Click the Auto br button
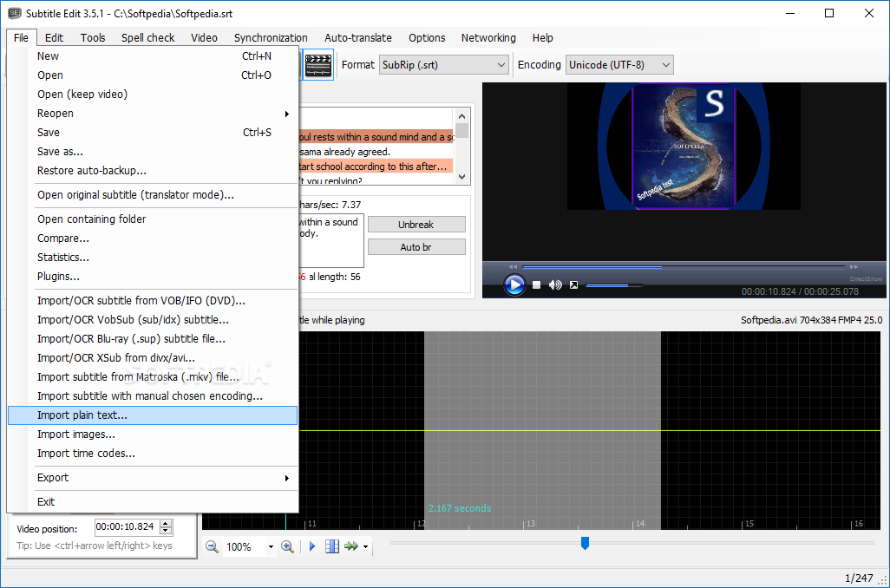Viewport: 890px width, 588px height. click(x=416, y=247)
